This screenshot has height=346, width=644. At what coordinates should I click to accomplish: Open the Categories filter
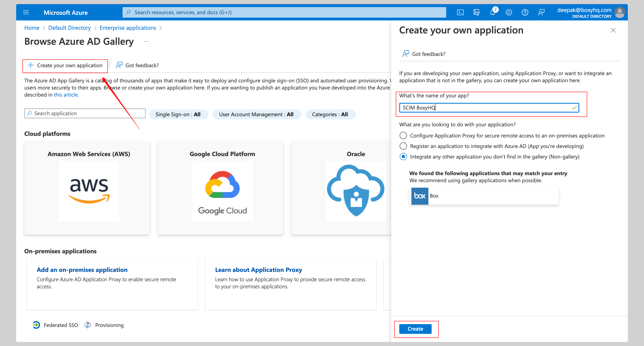point(330,114)
